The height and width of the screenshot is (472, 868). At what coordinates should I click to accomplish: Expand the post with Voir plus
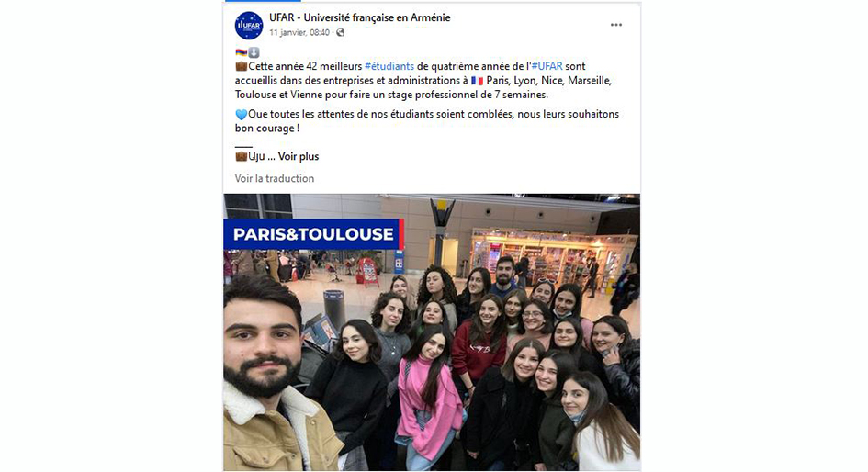299,157
